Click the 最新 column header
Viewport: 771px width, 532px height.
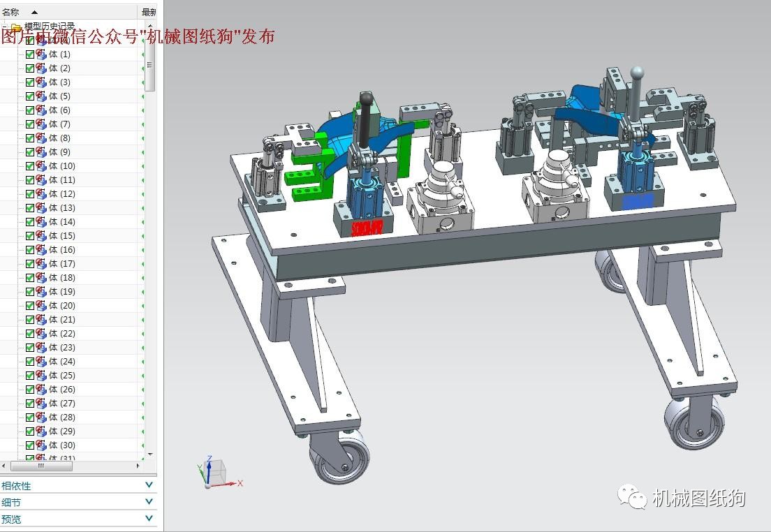click(x=149, y=12)
